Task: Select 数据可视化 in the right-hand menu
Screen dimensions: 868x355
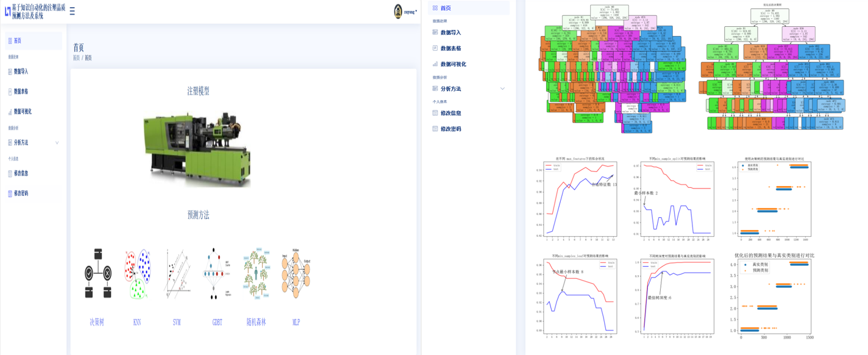Action: pyautogui.click(x=453, y=64)
